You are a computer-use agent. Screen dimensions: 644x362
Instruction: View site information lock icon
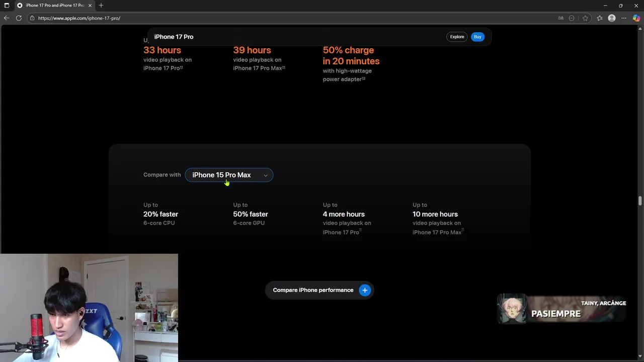32,18
